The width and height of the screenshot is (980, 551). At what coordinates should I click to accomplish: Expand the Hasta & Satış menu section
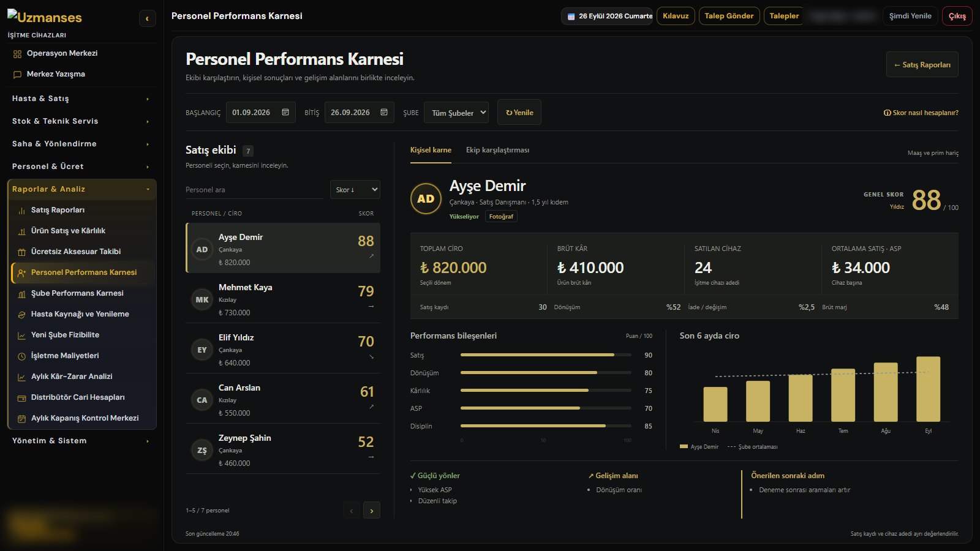coord(81,99)
